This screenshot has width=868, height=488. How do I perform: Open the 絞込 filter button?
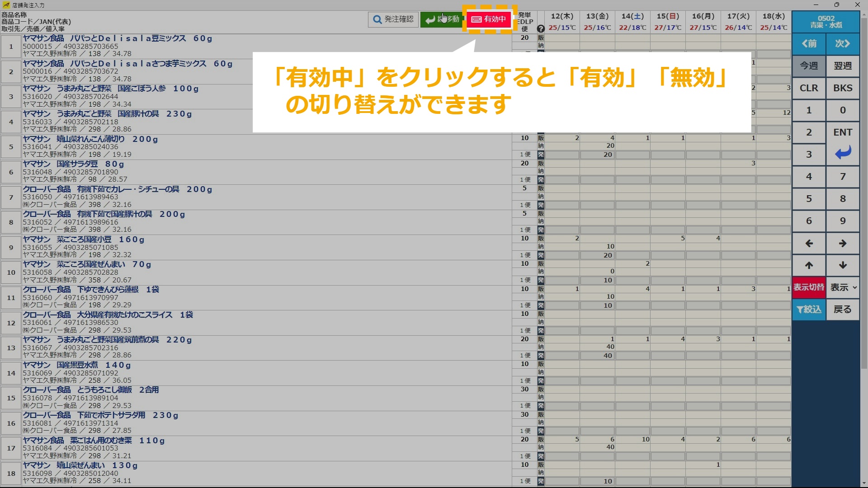point(809,310)
